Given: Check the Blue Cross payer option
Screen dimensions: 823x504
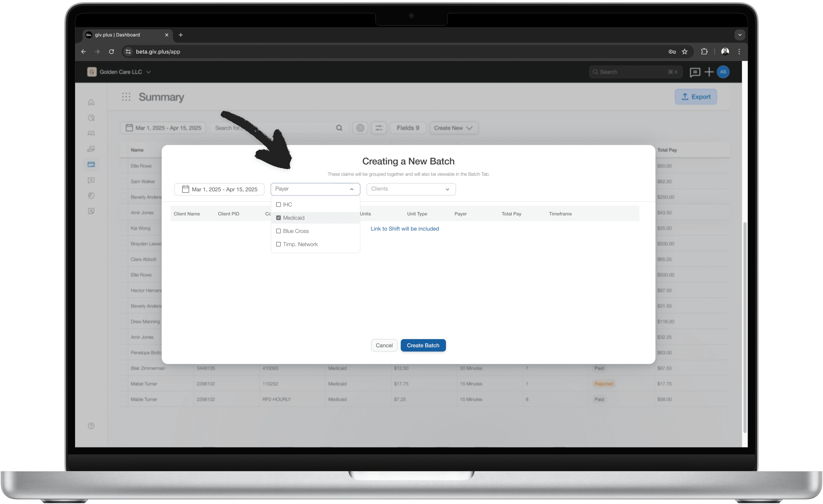Looking at the screenshot, I should (279, 231).
